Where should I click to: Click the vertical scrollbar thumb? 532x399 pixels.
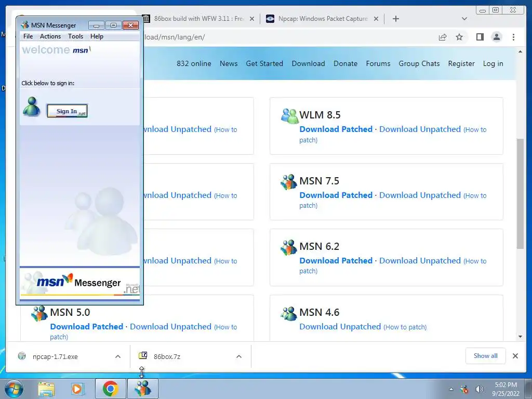[x=520, y=193]
